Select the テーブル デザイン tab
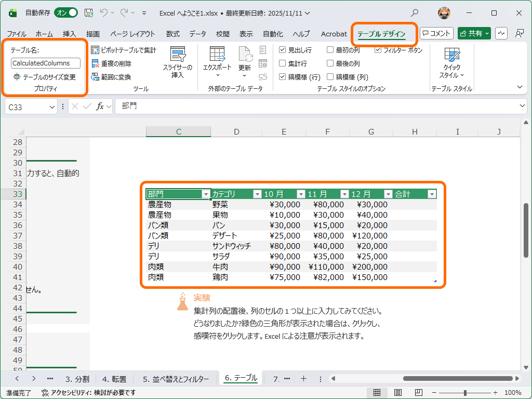This screenshot has height=399, width=532. tap(381, 34)
